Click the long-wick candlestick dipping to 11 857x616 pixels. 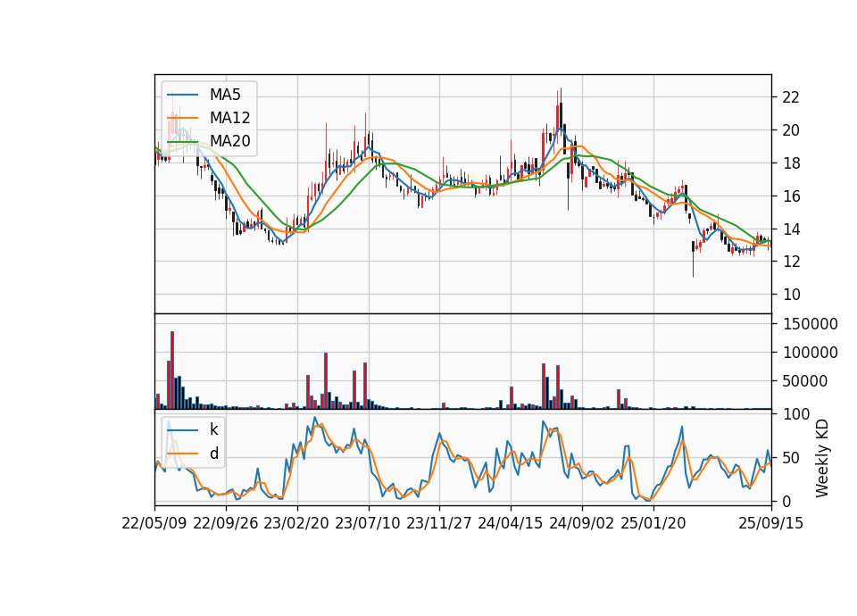point(693,258)
